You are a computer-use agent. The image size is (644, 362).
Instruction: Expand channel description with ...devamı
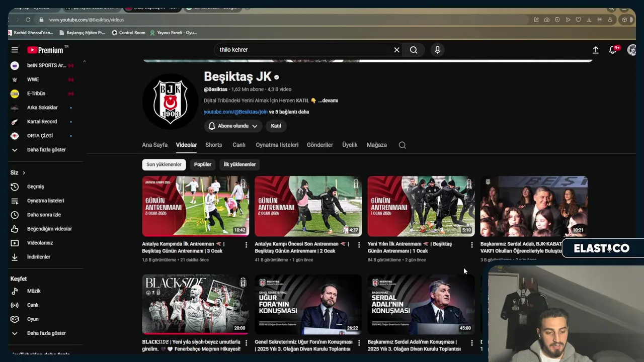pos(328,101)
